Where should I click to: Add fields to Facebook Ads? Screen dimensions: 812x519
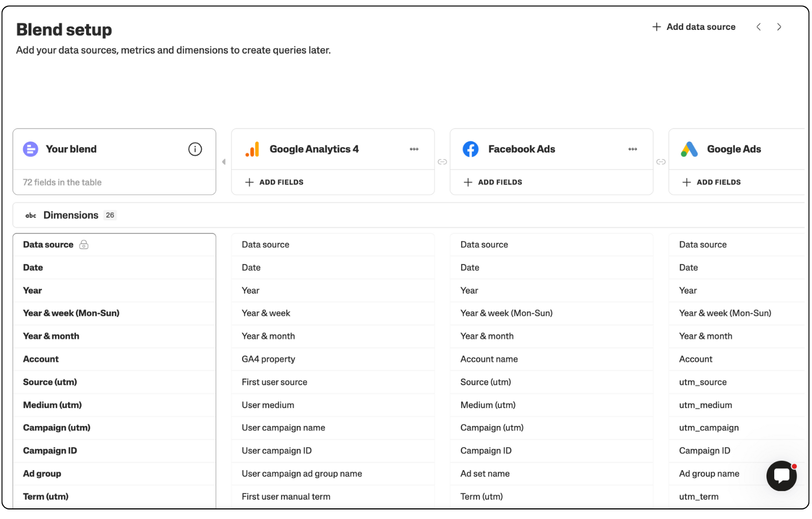click(x=493, y=182)
